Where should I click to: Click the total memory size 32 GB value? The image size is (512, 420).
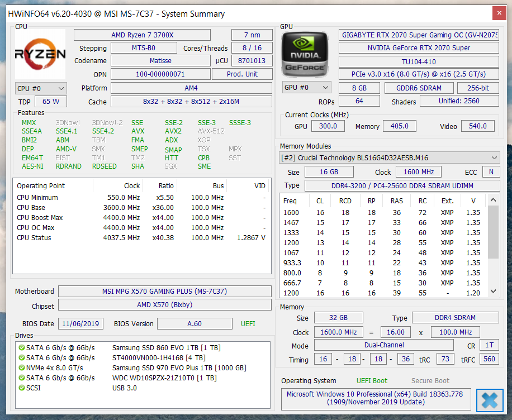[339, 318]
